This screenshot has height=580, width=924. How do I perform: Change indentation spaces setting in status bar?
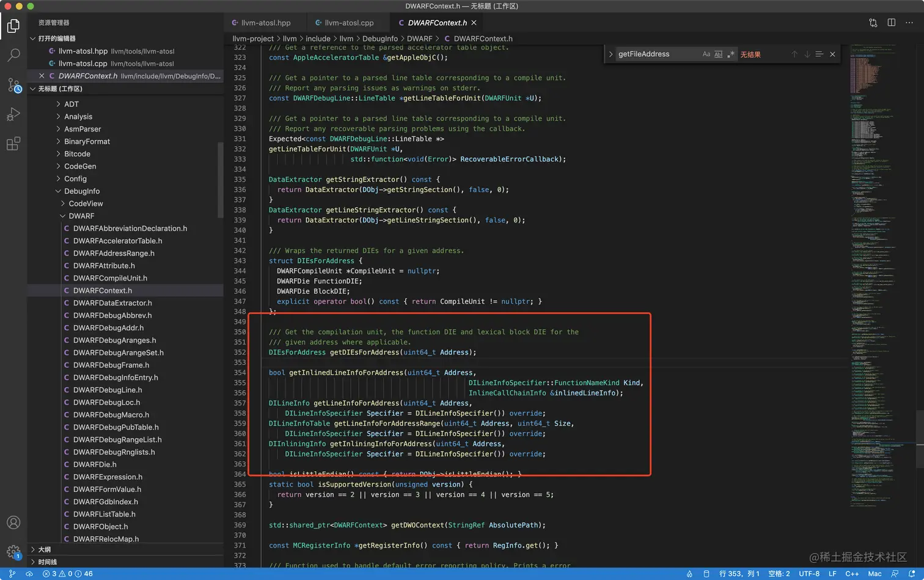(779, 574)
